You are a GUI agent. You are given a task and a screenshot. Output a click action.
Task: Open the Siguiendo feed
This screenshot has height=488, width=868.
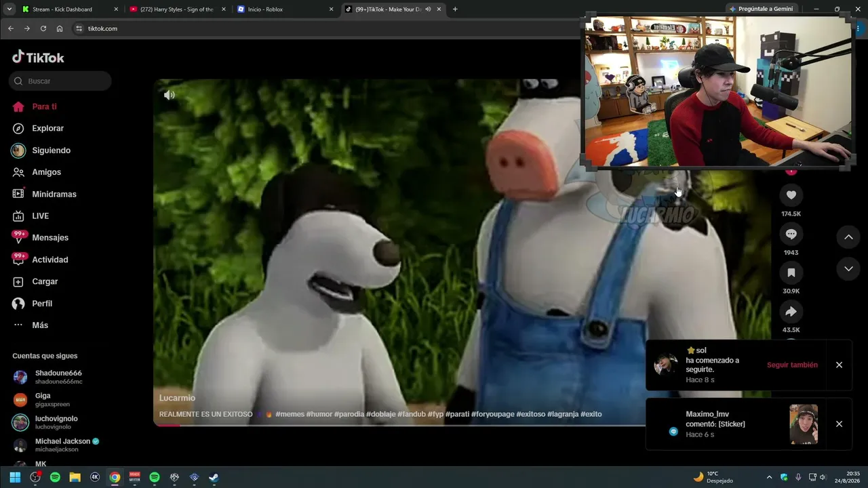pos(51,150)
